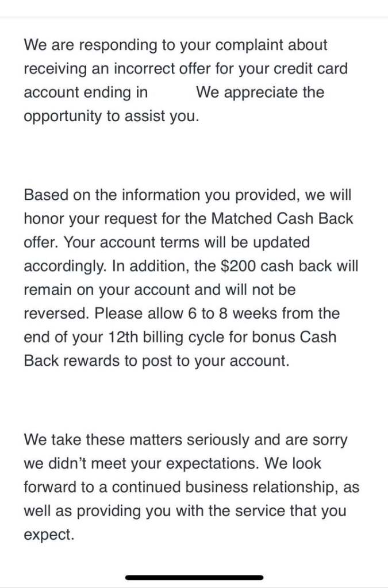The image size is (388, 588).
Task: Tap the final word "expect."
Action: point(49,535)
